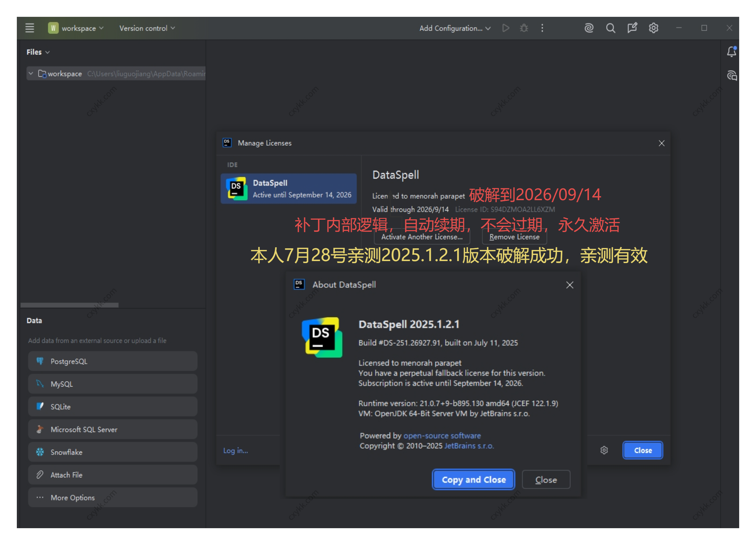This screenshot has width=756, height=545.
Task: Collapse the workspace tree node
Action: click(31, 73)
